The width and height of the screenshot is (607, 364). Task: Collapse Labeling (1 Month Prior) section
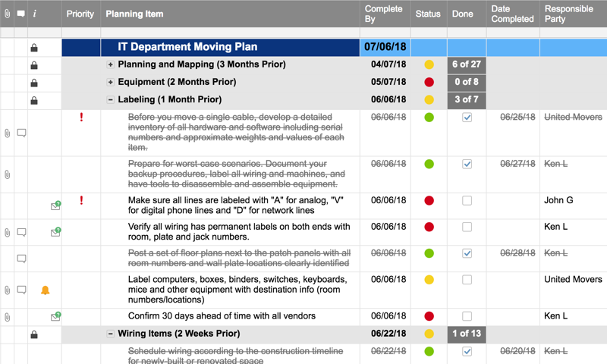(x=110, y=100)
